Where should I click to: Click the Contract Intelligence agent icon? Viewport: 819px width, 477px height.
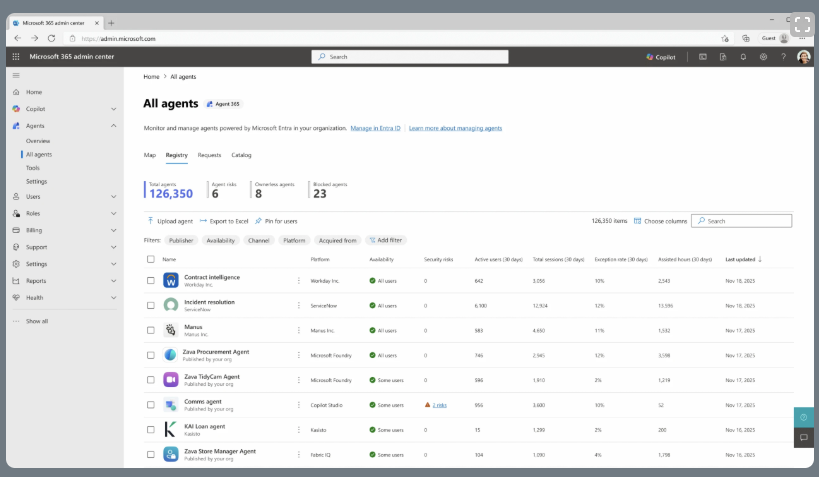171,280
